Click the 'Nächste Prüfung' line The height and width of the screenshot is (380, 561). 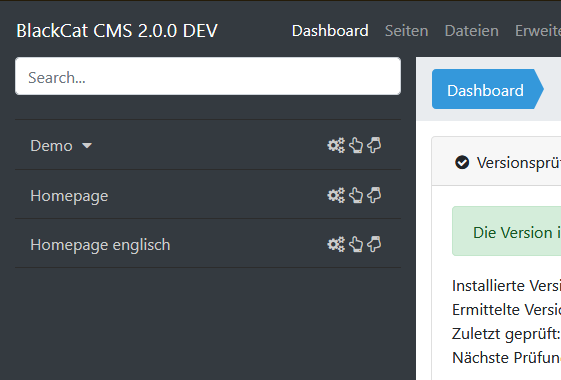(506, 357)
